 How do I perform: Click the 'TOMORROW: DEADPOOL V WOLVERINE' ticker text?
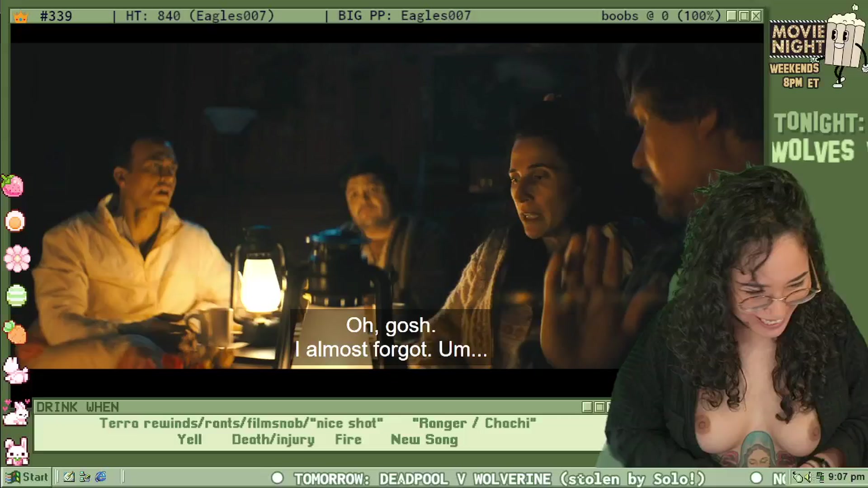pyautogui.click(x=423, y=479)
